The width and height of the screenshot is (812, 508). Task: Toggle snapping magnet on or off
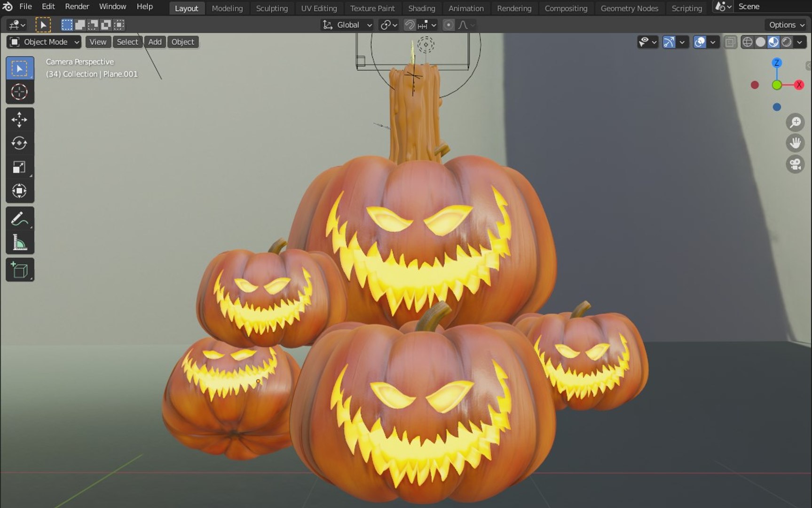point(410,25)
